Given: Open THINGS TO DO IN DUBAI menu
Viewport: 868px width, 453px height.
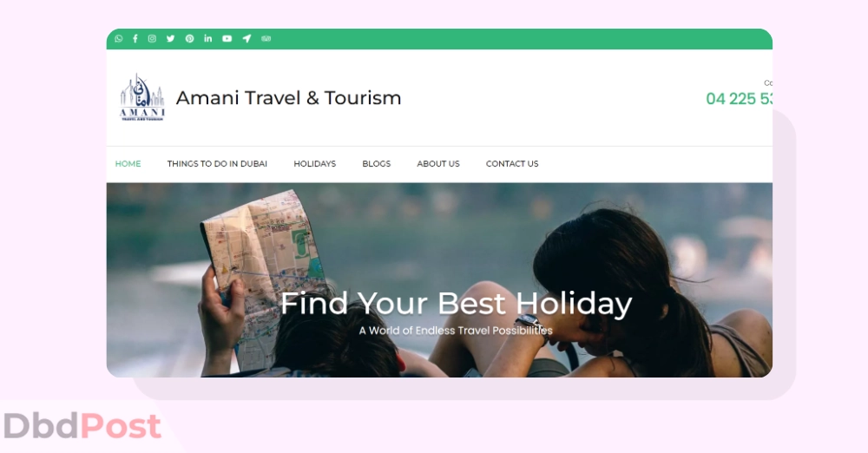Looking at the screenshot, I should (217, 164).
